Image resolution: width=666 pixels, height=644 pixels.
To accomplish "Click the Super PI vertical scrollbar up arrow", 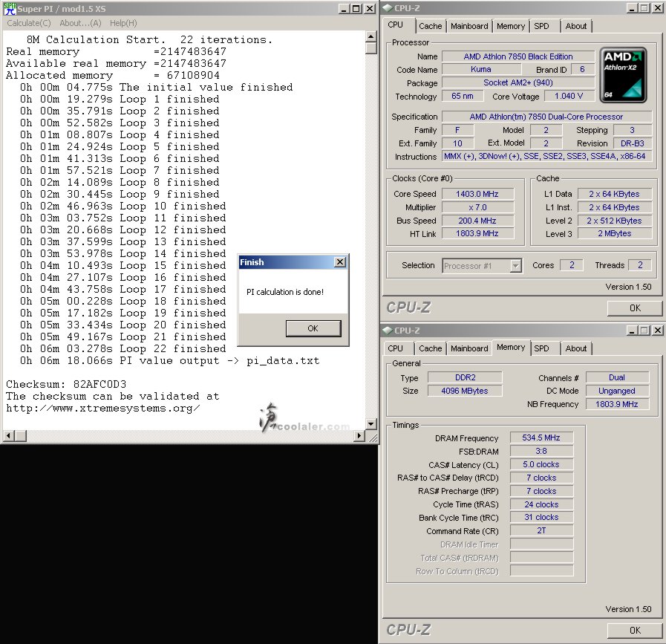I will coord(370,36).
